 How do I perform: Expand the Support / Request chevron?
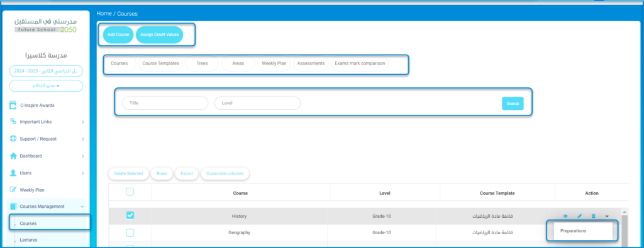[82, 139]
